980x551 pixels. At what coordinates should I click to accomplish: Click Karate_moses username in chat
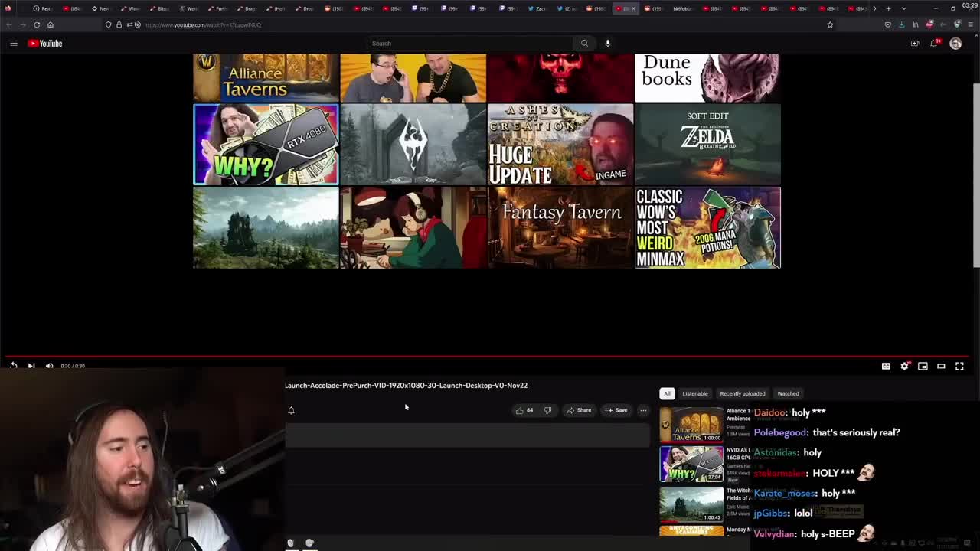(x=785, y=493)
